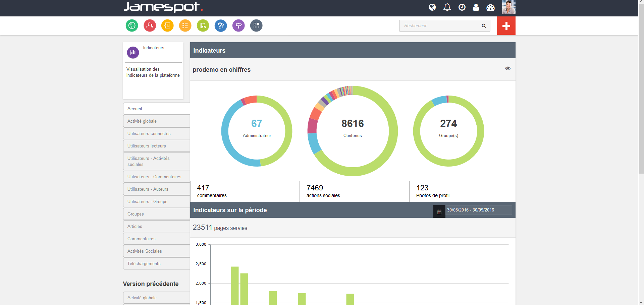Click the globe icon in top bar
This screenshot has width=644, height=305.
coord(432,7)
